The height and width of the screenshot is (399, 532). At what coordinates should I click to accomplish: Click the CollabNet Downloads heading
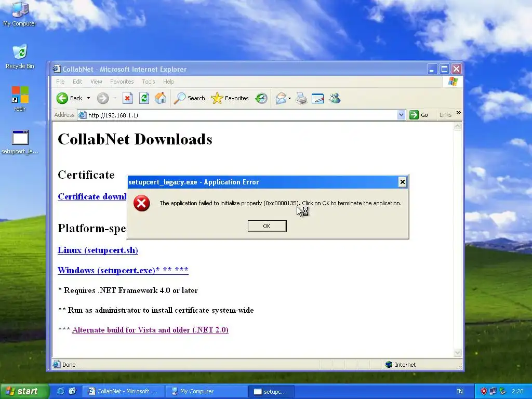[x=135, y=139]
